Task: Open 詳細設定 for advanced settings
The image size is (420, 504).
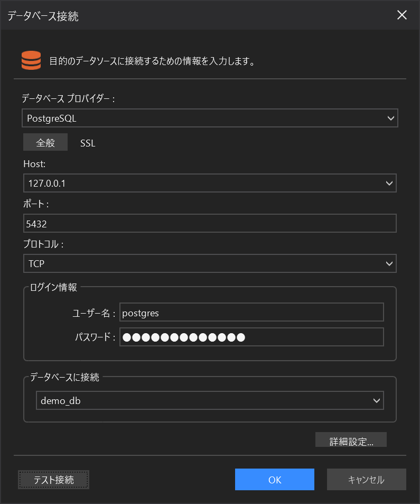Action: [351, 439]
